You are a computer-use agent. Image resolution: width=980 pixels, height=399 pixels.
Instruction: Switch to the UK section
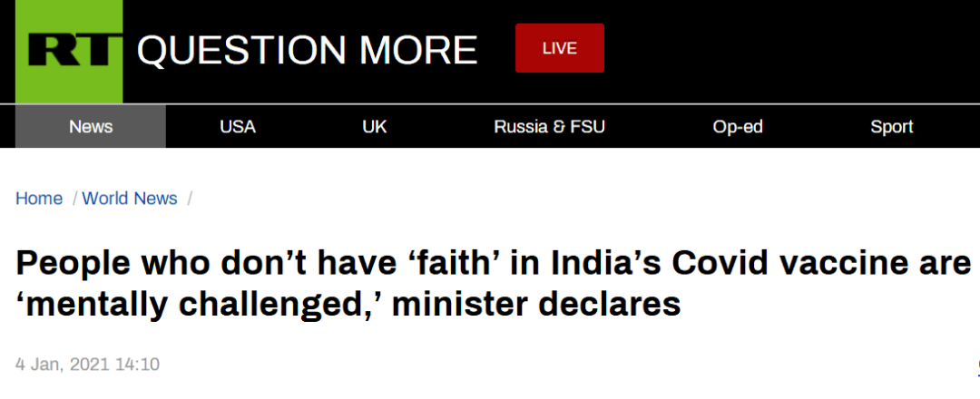point(375,127)
